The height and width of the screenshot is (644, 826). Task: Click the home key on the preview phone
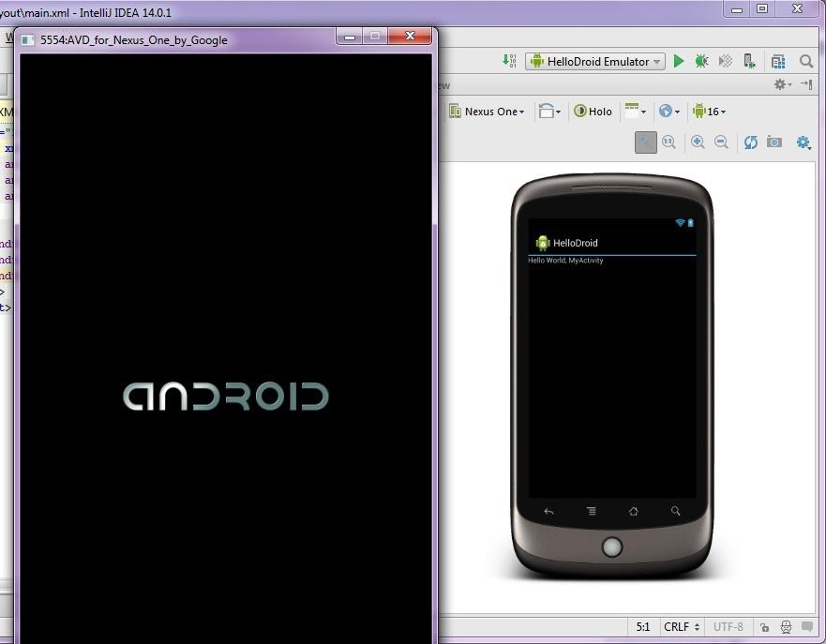[633, 511]
